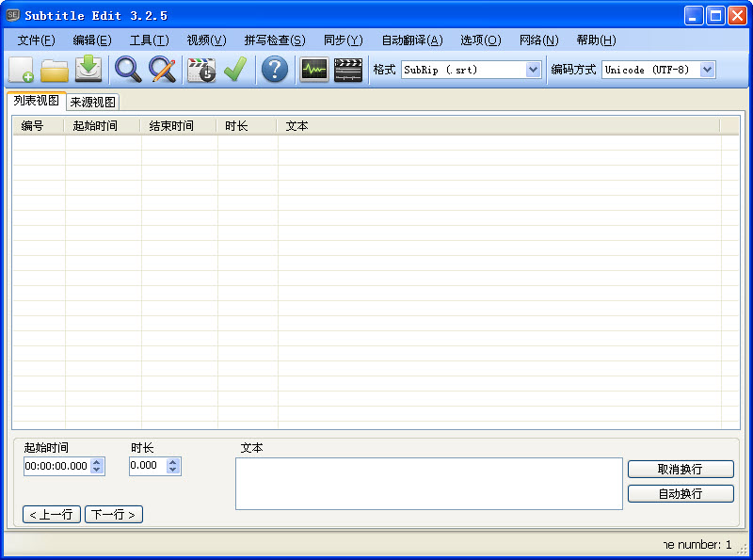Maximize the Subtitle Edit window
The width and height of the screenshot is (753, 560).
click(715, 16)
